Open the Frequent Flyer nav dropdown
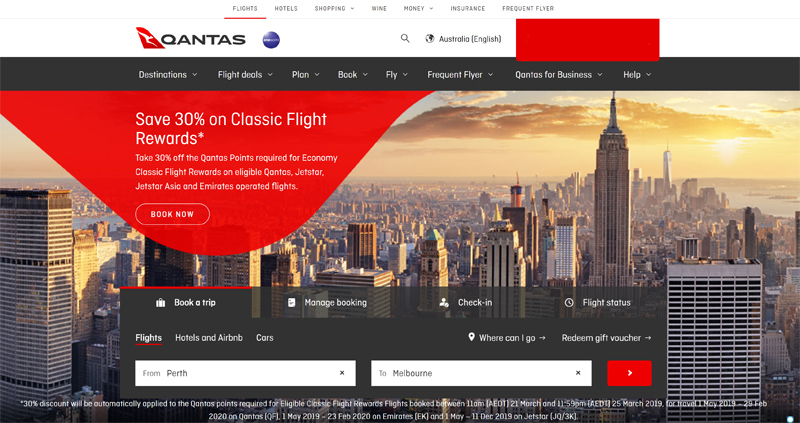 coord(461,74)
